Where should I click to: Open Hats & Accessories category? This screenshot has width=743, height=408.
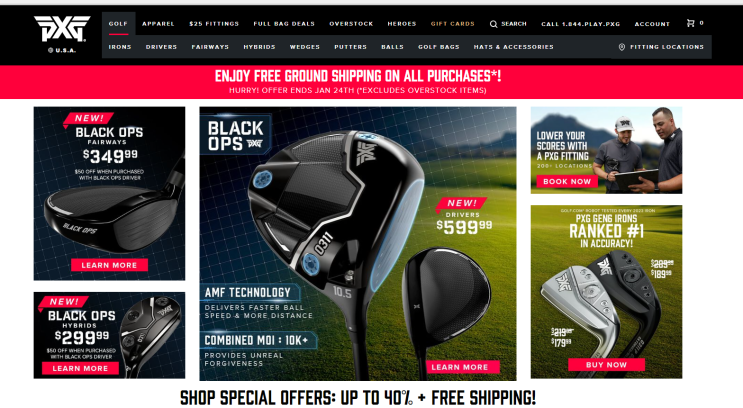513,47
